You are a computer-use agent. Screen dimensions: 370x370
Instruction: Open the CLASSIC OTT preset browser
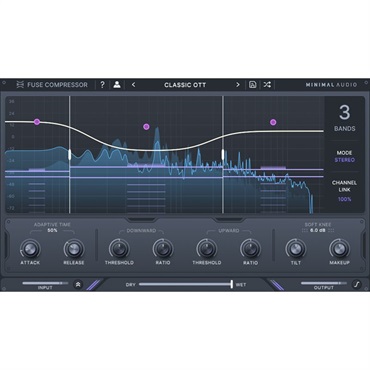pyautogui.click(x=185, y=85)
